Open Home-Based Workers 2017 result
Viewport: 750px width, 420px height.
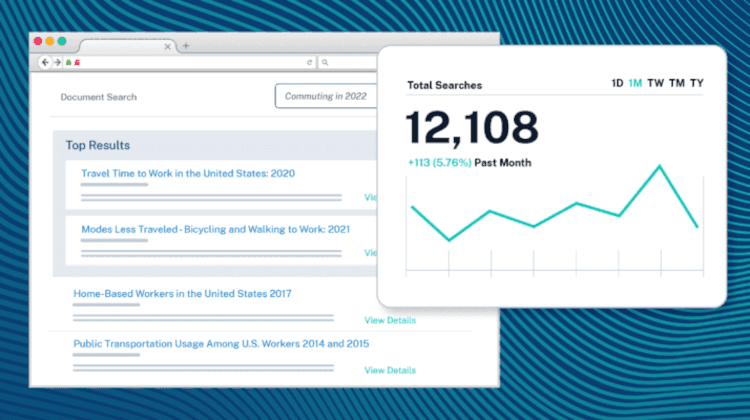tap(182, 294)
